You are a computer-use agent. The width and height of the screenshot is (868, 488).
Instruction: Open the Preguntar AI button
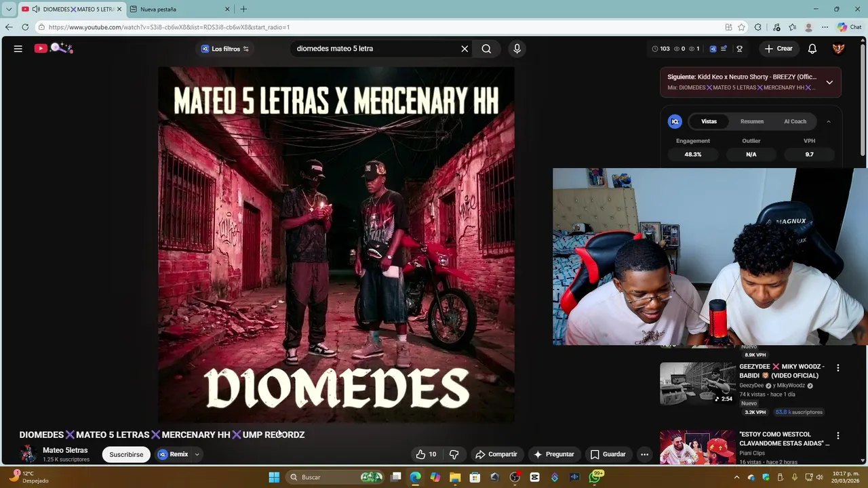(553, 454)
